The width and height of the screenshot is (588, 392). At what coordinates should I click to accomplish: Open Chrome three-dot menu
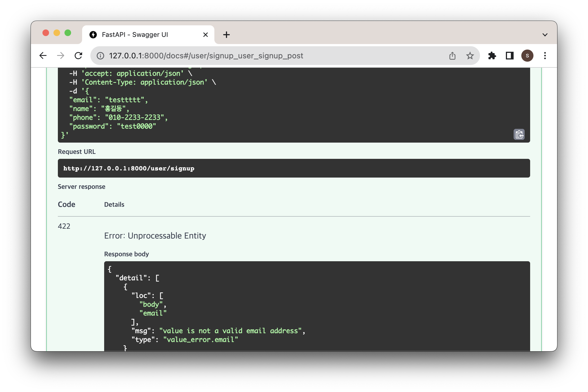(545, 56)
